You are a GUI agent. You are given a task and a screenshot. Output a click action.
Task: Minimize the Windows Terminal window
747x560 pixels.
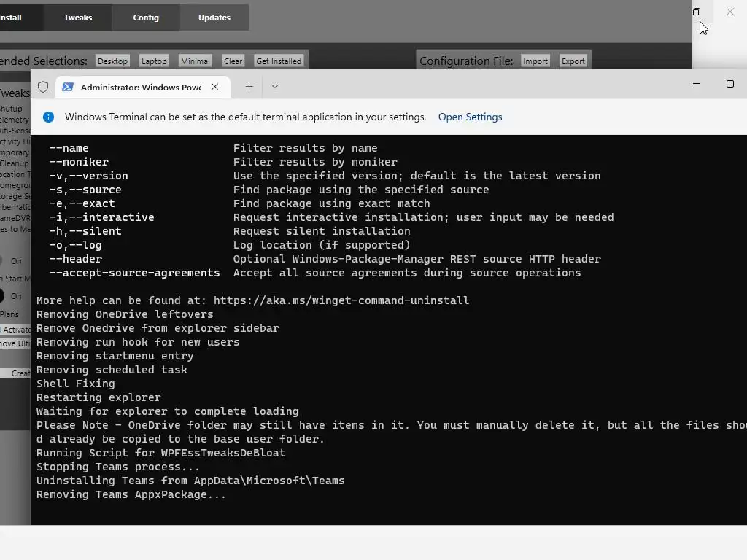tap(697, 84)
